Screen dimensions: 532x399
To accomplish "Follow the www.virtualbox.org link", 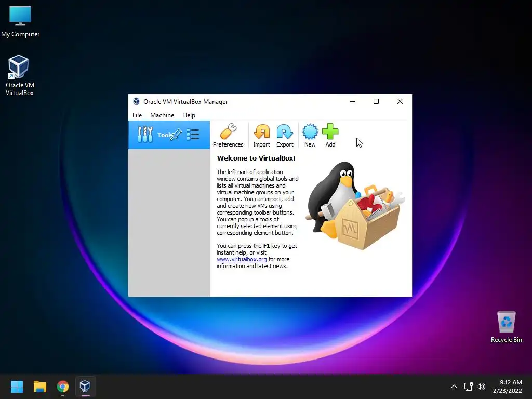I will [x=242, y=259].
